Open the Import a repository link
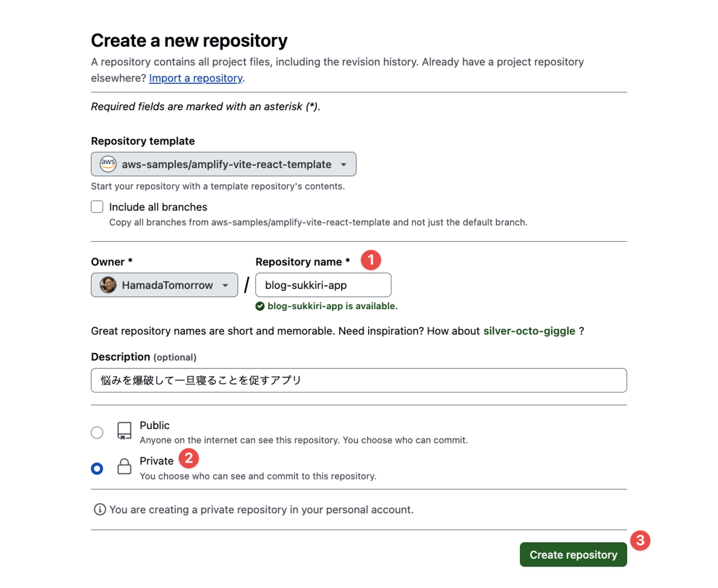Viewport: 718px width, 588px height. (x=196, y=78)
